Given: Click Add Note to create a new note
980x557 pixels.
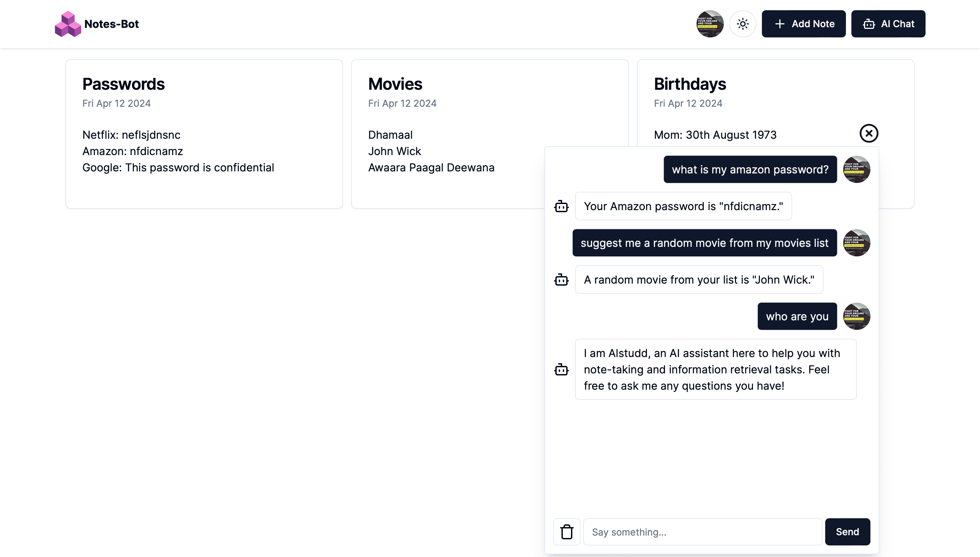Looking at the screenshot, I should coord(803,24).
